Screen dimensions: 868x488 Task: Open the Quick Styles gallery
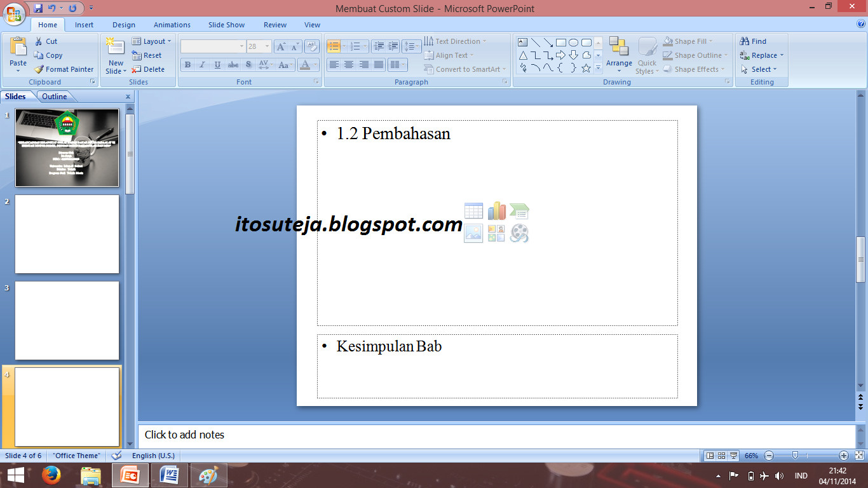[x=647, y=55]
